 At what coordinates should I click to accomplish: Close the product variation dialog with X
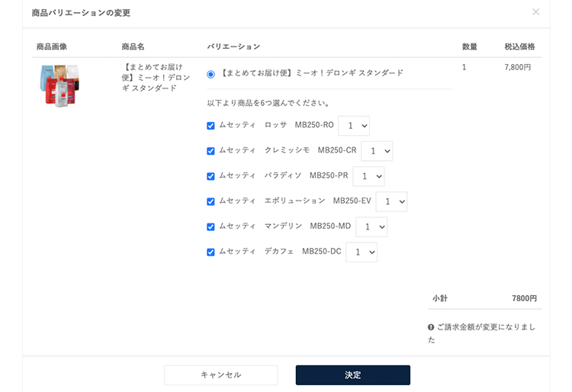click(x=535, y=12)
